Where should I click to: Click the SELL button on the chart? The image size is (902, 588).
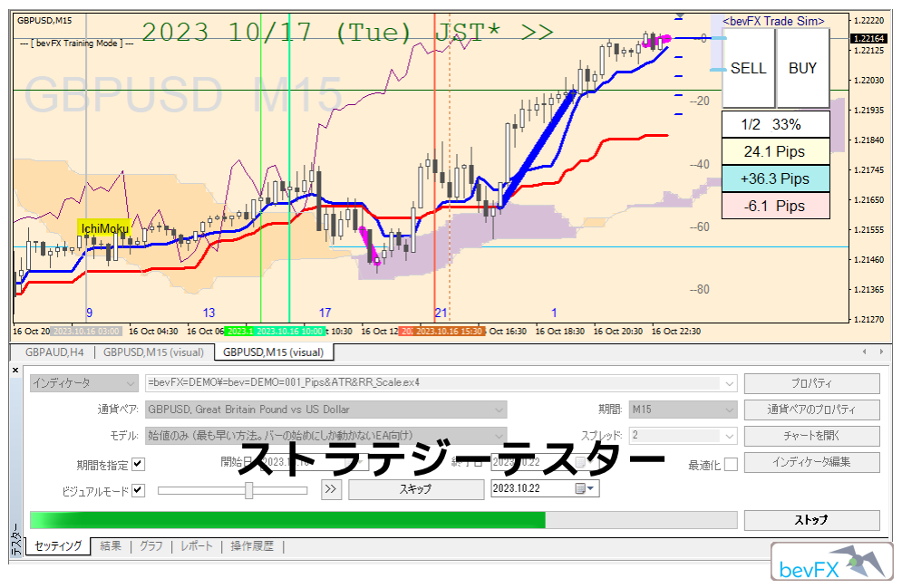pyautogui.click(x=749, y=68)
